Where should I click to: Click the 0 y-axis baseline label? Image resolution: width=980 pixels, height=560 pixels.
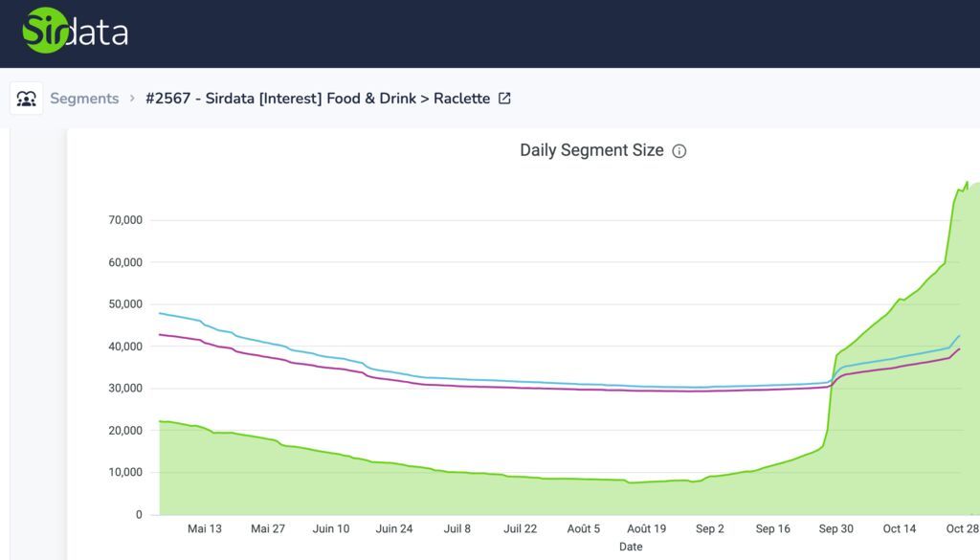tap(138, 515)
